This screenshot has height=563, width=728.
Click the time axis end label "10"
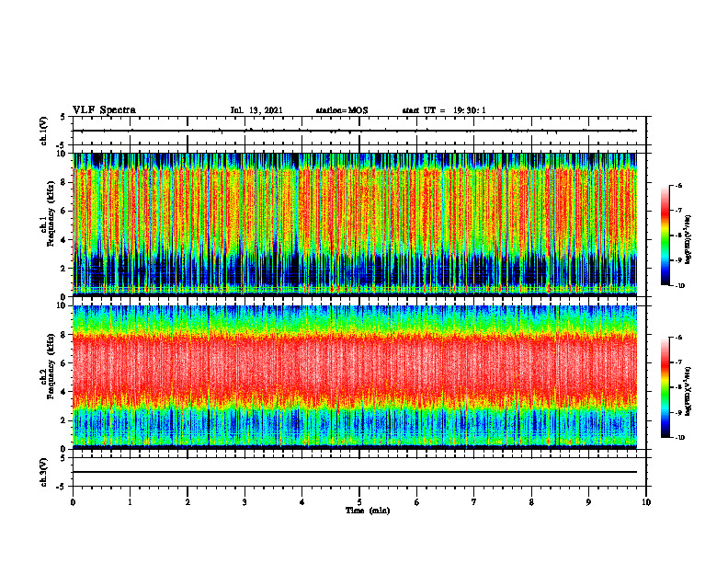[646, 502]
